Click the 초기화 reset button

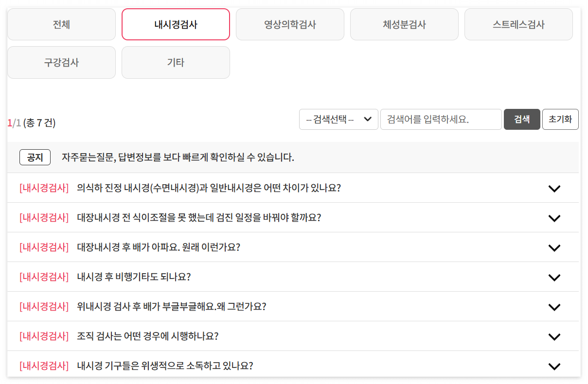click(560, 119)
